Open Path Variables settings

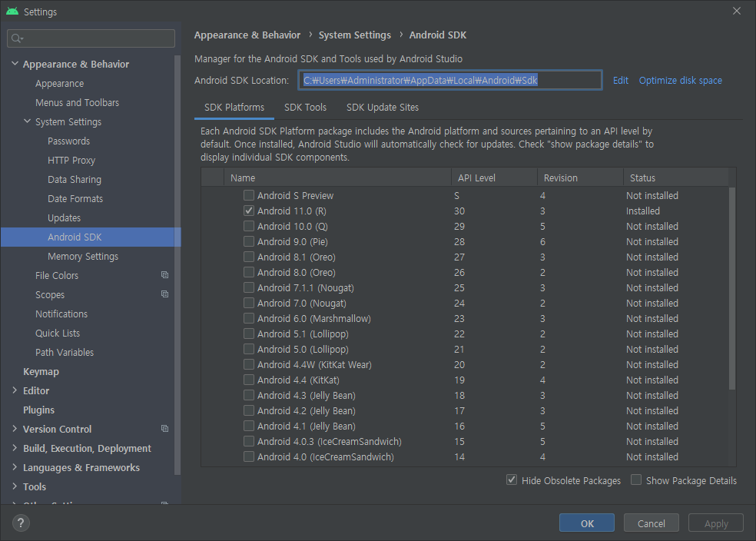64,353
